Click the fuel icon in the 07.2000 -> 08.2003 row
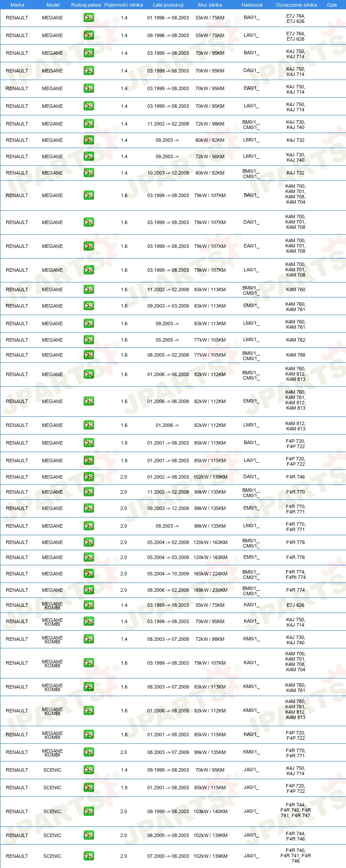Screen dimensions: 346x868 point(89,856)
